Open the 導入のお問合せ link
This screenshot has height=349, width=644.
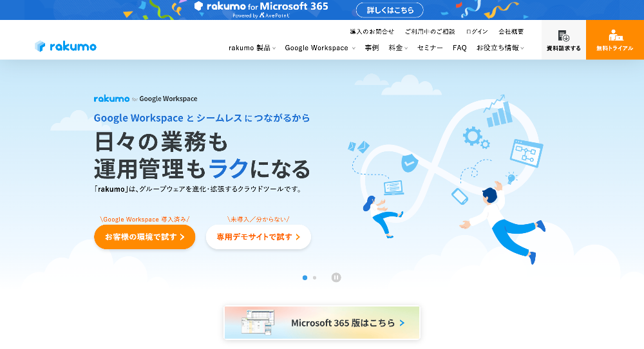[372, 31]
